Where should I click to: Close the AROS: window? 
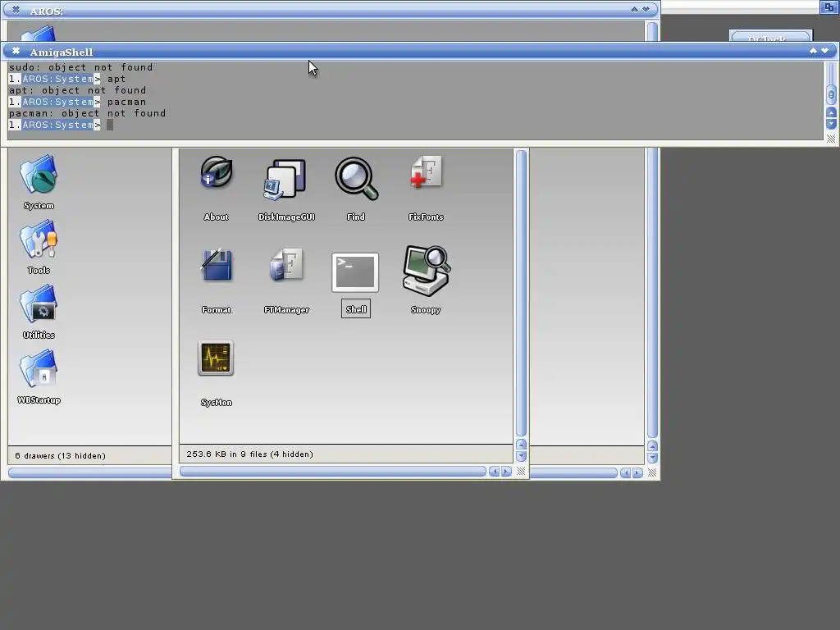click(16, 10)
